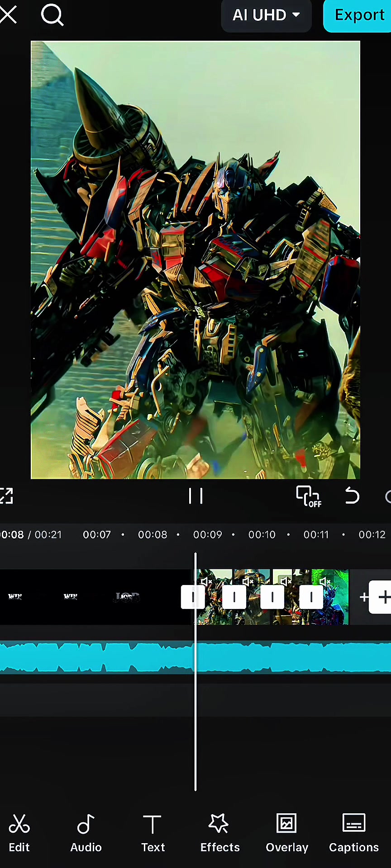Tap the Export button
This screenshot has height=868, width=391.
coord(358,15)
